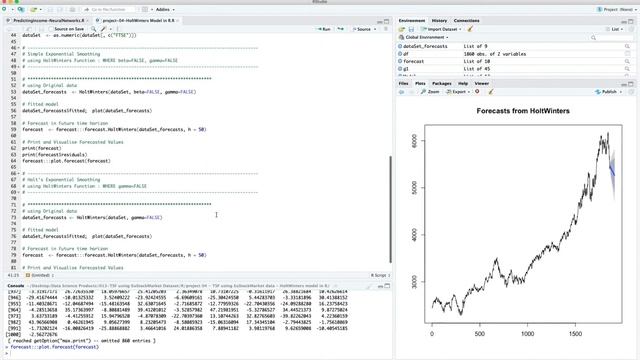
Task: Click find/replace magnifier in editor toolbar
Action: tap(93, 29)
